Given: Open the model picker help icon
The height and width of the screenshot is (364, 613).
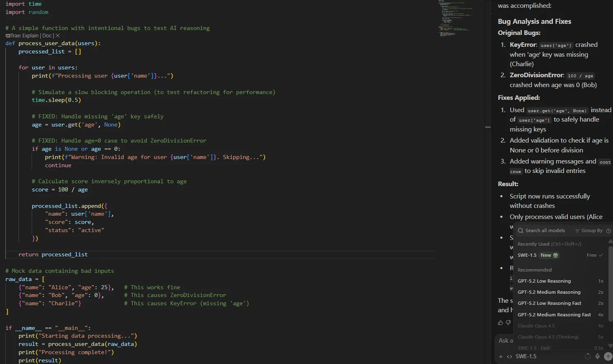Looking at the screenshot, I should (x=608, y=231).
